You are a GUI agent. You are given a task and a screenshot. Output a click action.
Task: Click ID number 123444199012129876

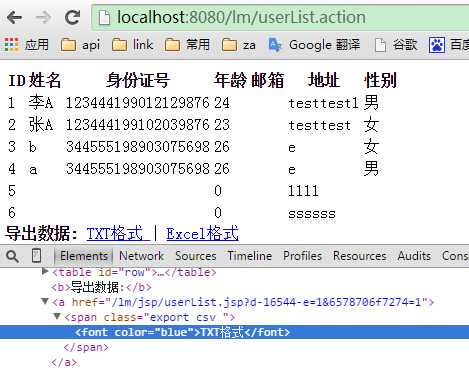(x=138, y=103)
